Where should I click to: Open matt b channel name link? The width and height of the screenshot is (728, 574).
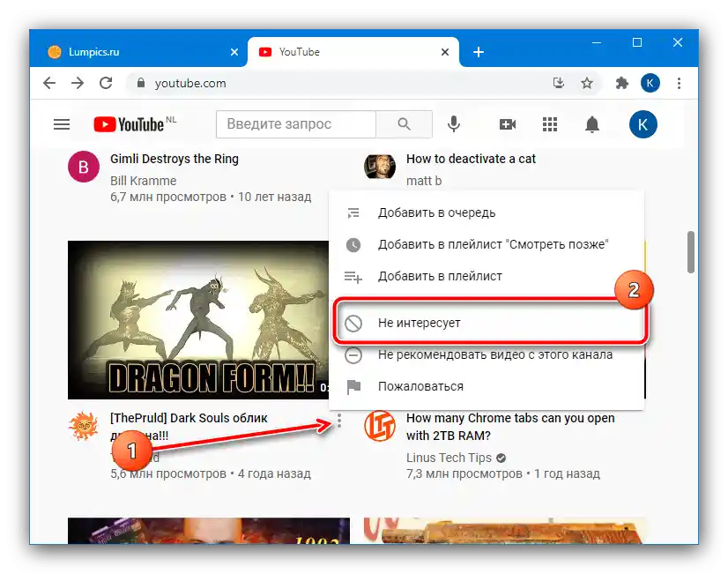pyautogui.click(x=424, y=181)
